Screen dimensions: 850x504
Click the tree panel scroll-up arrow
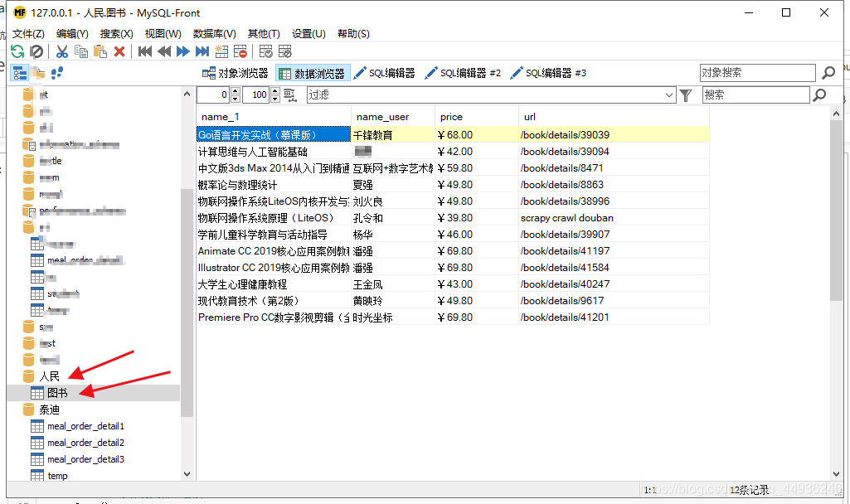click(x=187, y=94)
